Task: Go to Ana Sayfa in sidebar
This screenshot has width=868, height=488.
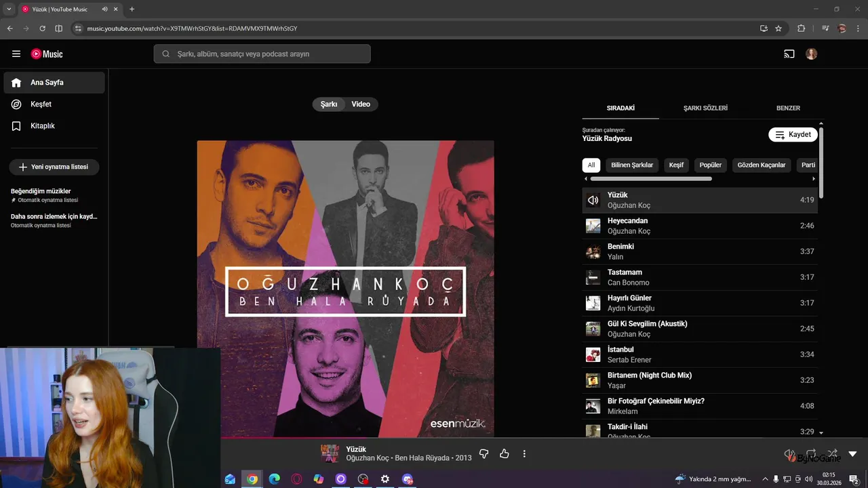Action: coord(54,83)
